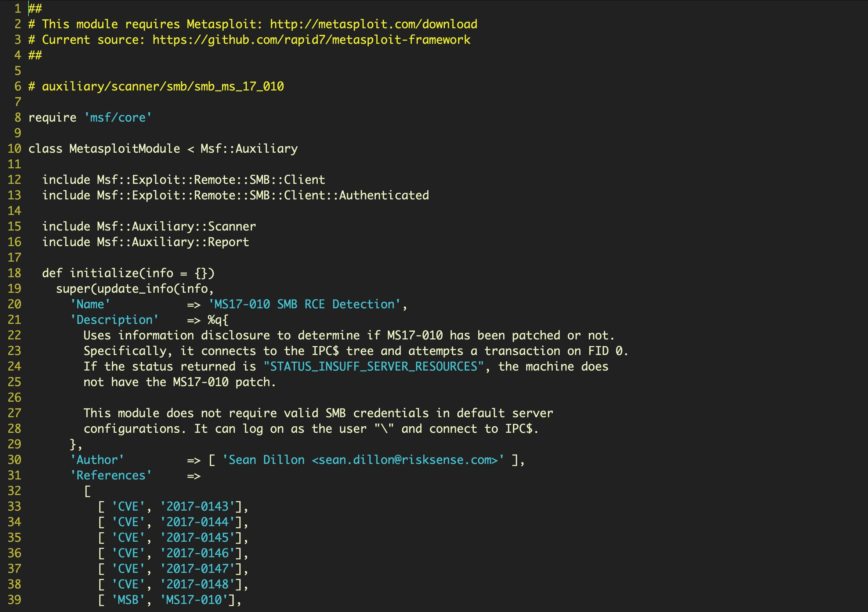868x612 pixels.
Task: Click the 'References' hash key
Action: tap(111, 475)
